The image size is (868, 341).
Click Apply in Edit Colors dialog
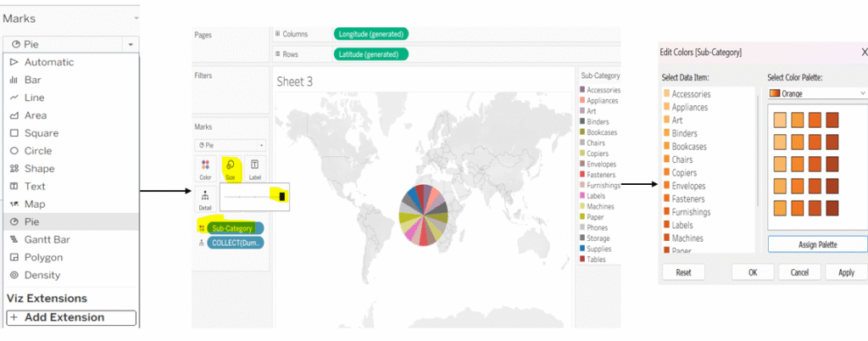[x=845, y=273]
